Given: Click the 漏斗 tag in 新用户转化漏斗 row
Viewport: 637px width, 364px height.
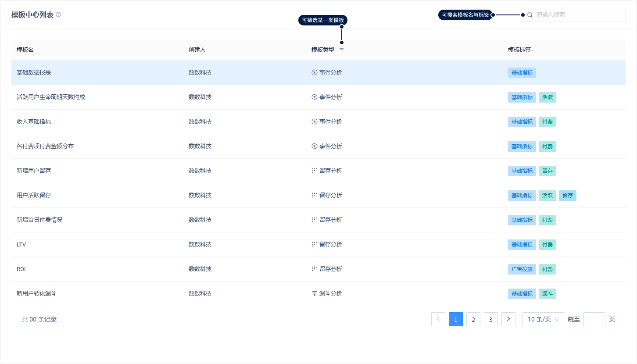Looking at the screenshot, I should 547,294.
